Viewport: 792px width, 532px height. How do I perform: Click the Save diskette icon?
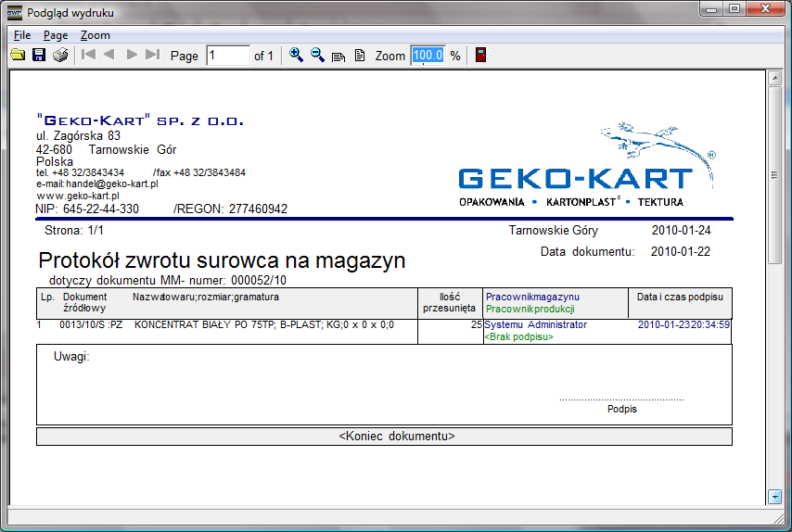pyautogui.click(x=39, y=56)
